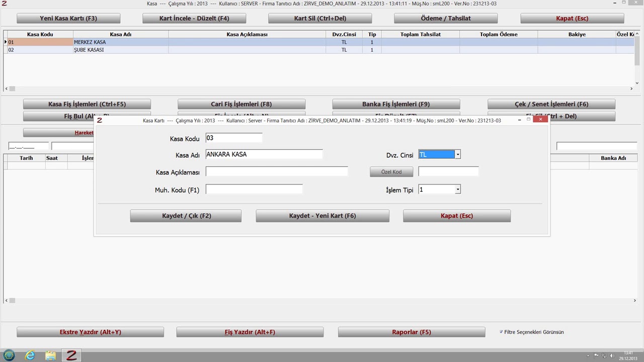Expand the İşlem Tipi dropdown
This screenshot has width=644, height=362.
click(457, 190)
